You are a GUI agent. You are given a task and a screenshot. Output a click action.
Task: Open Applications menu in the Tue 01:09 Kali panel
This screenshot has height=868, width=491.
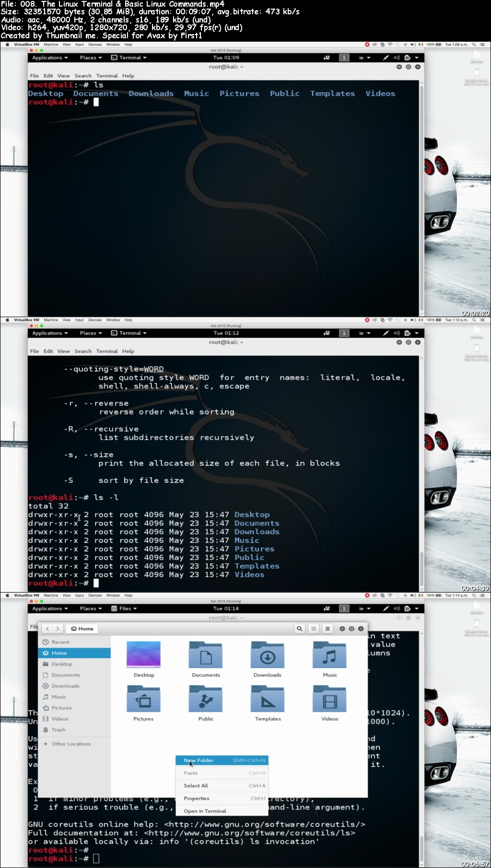(x=50, y=57)
